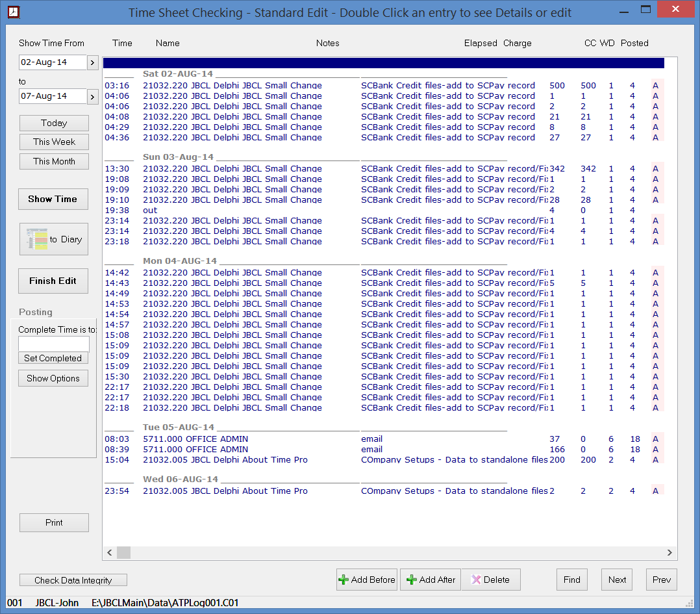Open posting options via Show Options

click(x=53, y=378)
